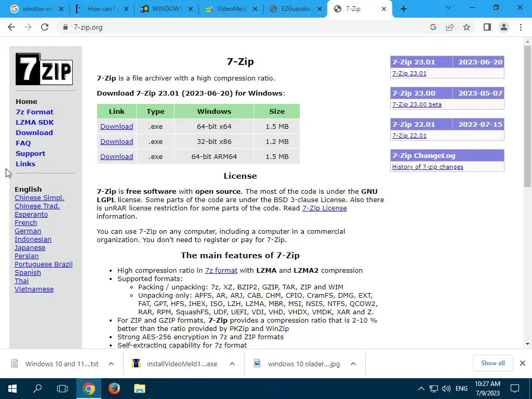This screenshot has height=399, width=532.
Task: Open volume control in system tray
Action: click(x=446, y=389)
